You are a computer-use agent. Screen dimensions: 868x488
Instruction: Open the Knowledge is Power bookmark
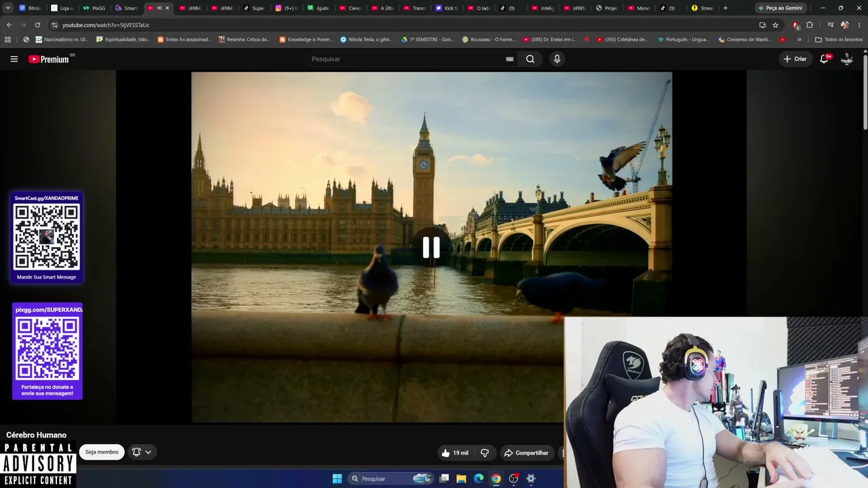pos(307,39)
